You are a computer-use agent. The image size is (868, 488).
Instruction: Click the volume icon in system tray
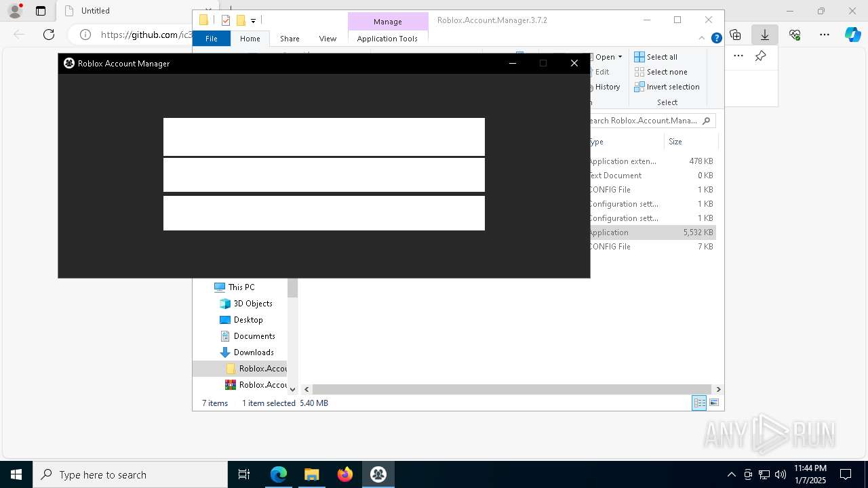(x=781, y=474)
